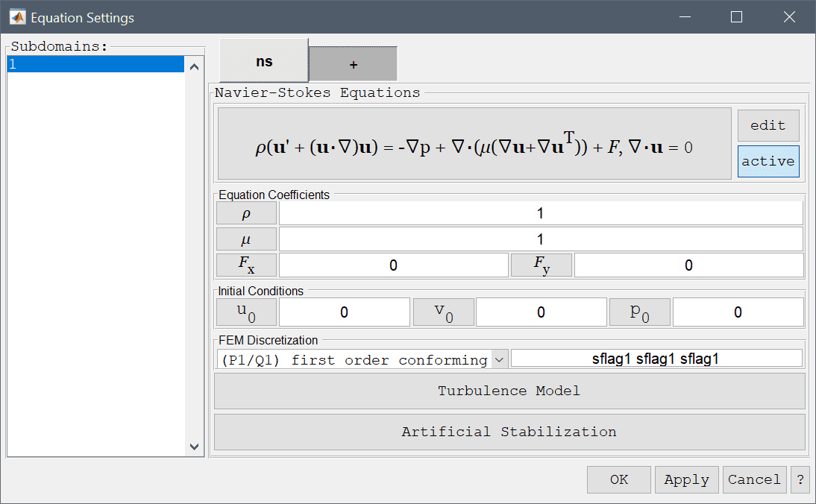This screenshot has height=504, width=816.
Task: Edit the Fx force value field
Action: (x=393, y=265)
